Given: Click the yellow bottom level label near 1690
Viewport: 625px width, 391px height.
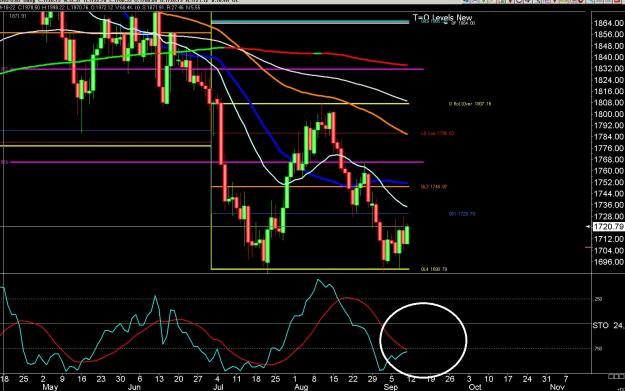Looking at the screenshot, I should click(434, 269).
